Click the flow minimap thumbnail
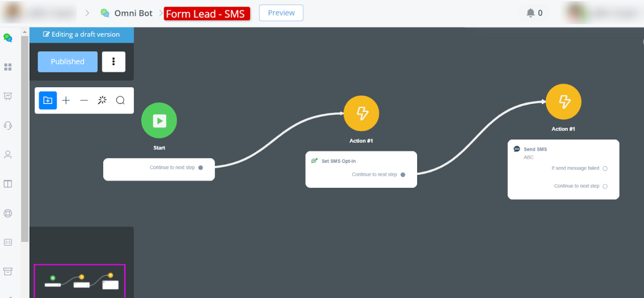644x298 pixels. tap(79, 280)
